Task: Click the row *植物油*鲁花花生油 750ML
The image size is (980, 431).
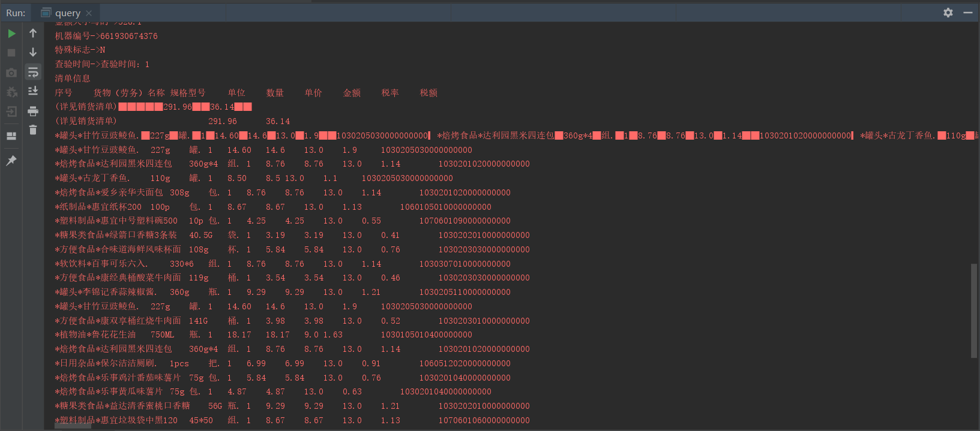Action: pyautogui.click(x=263, y=334)
